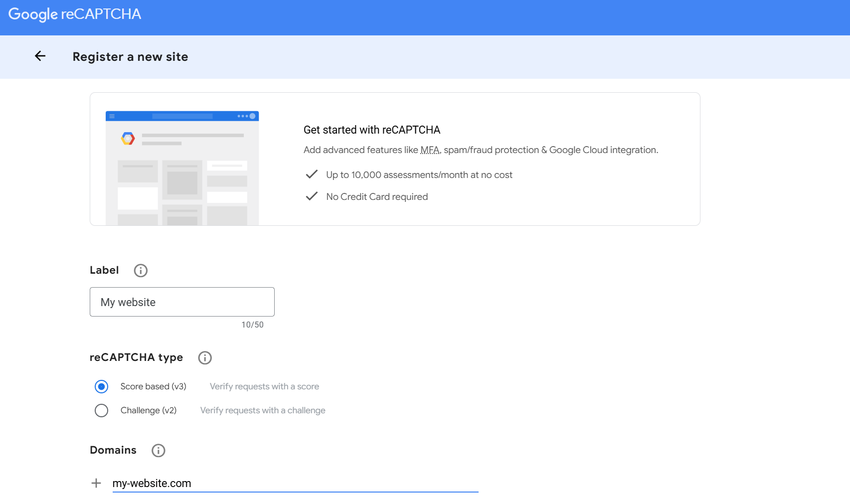Click the 'Up to 10,000 assessments' checkmark
This screenshot has height=504, width=850.
pos(311,174)
